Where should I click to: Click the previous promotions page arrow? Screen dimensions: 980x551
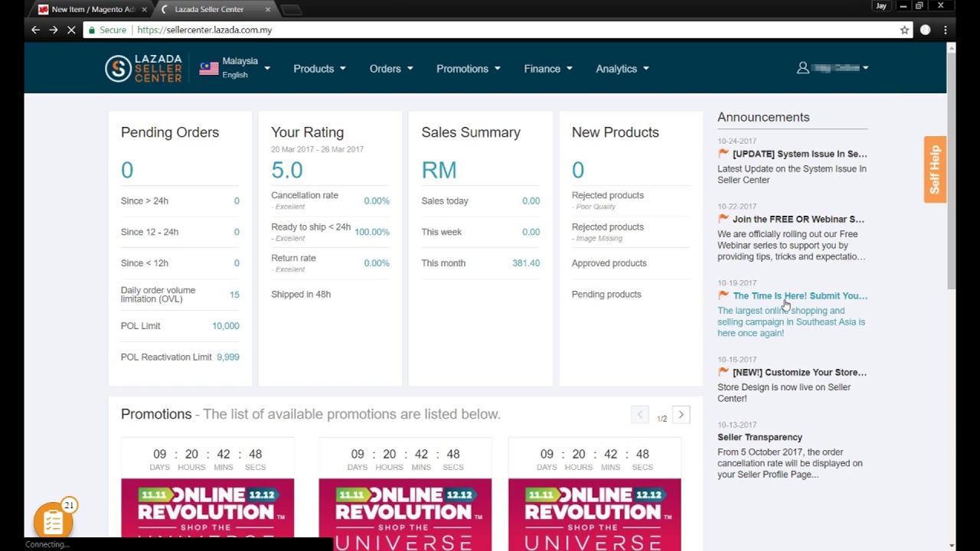point(639,414)
